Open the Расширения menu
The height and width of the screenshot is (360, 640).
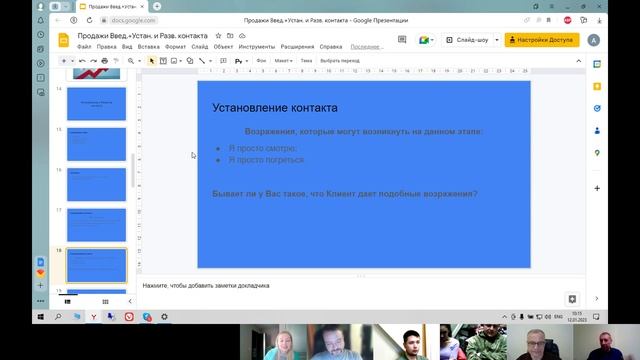[297, 47]
